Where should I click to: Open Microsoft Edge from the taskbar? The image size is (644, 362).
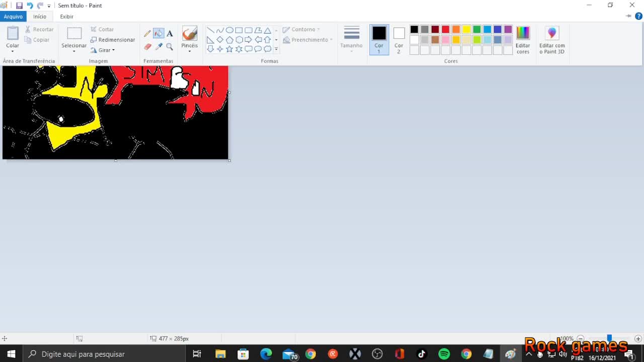tap(266, 354)
